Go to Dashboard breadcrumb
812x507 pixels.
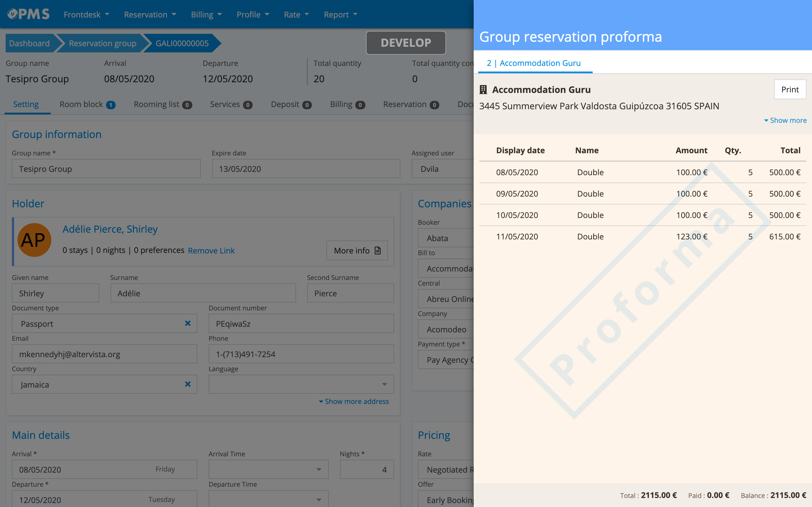tap(29, 43)
